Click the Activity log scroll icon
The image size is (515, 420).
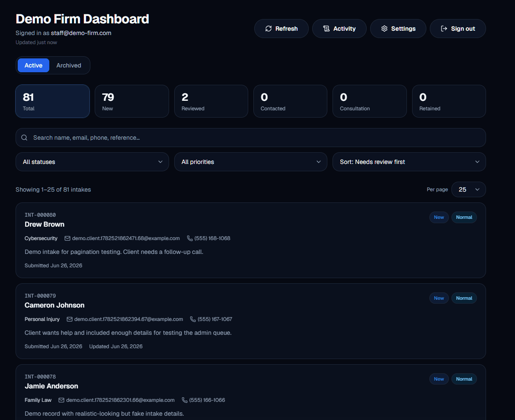click(326, 29)
